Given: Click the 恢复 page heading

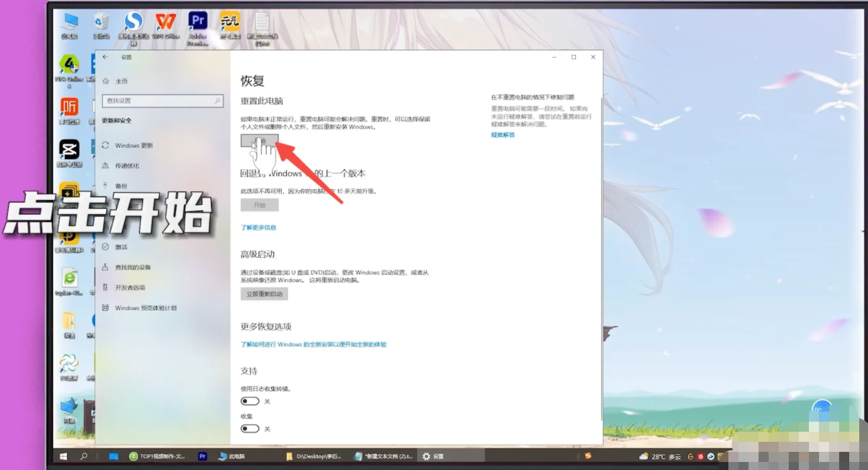Looking at the screenshot, I should click(x=253, y=81).
